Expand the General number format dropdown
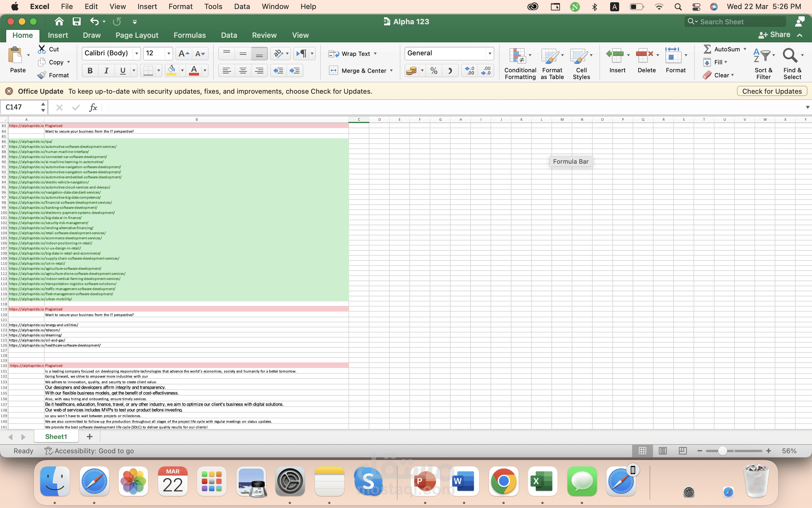Screen dimensions: 812x508 (490, 53)
